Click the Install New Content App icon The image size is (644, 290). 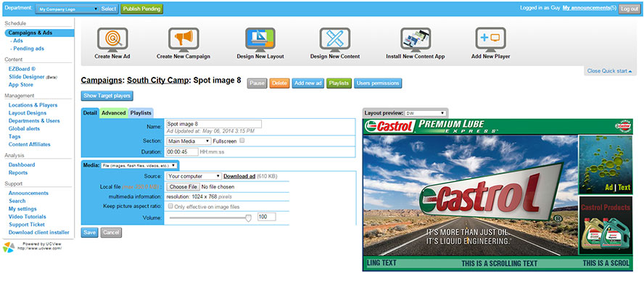click(416, 39)
